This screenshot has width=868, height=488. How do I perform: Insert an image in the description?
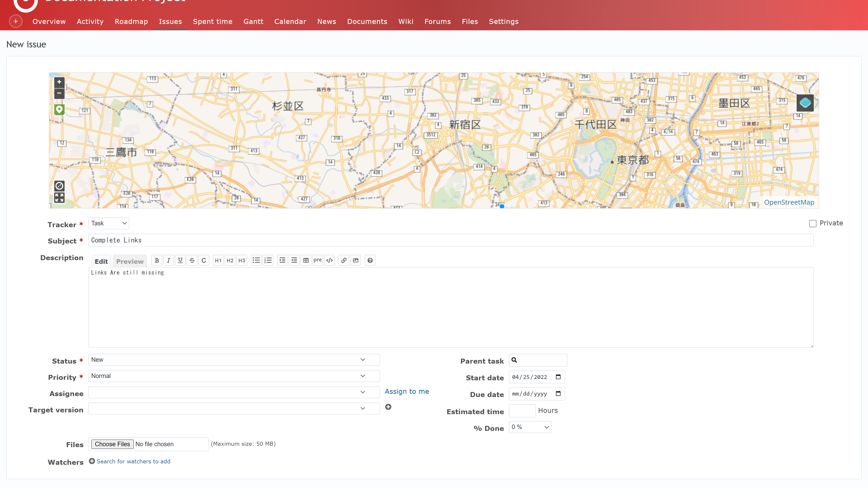pos(355,260)
